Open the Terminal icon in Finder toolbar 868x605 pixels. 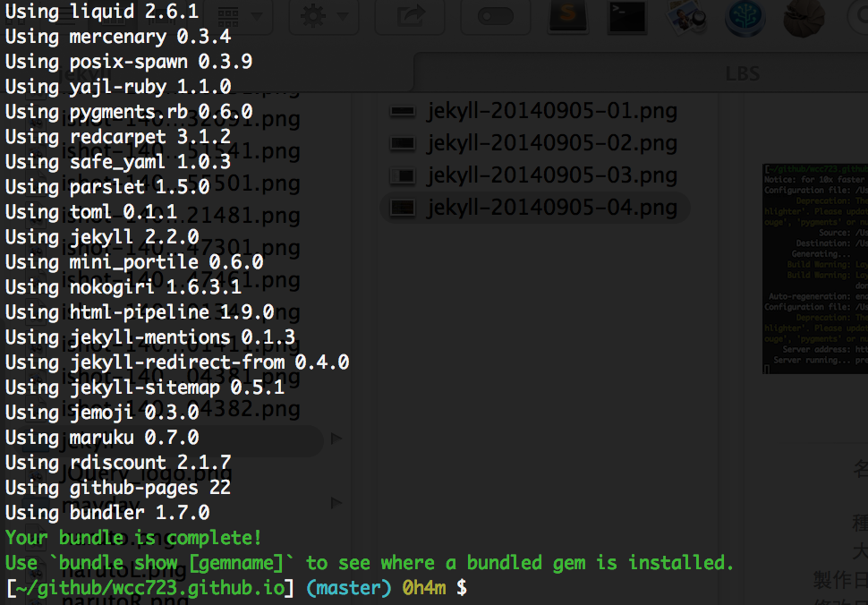coord(626,17)
